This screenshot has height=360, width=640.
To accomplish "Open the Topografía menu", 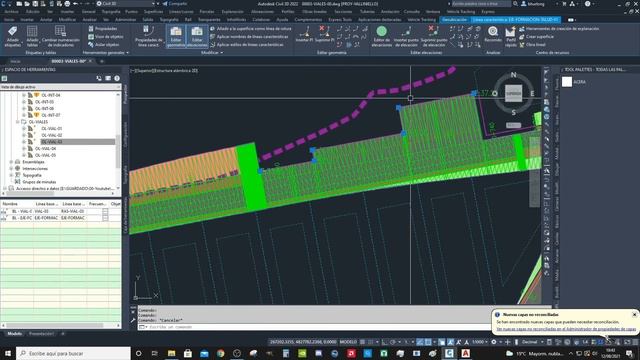I will 111,11.
